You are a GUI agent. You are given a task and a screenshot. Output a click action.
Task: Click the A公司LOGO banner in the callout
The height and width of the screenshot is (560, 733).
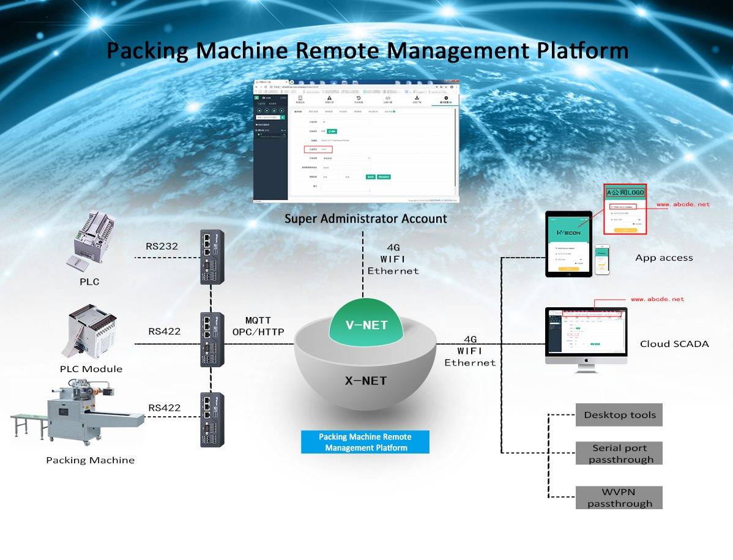pos(625,192)
